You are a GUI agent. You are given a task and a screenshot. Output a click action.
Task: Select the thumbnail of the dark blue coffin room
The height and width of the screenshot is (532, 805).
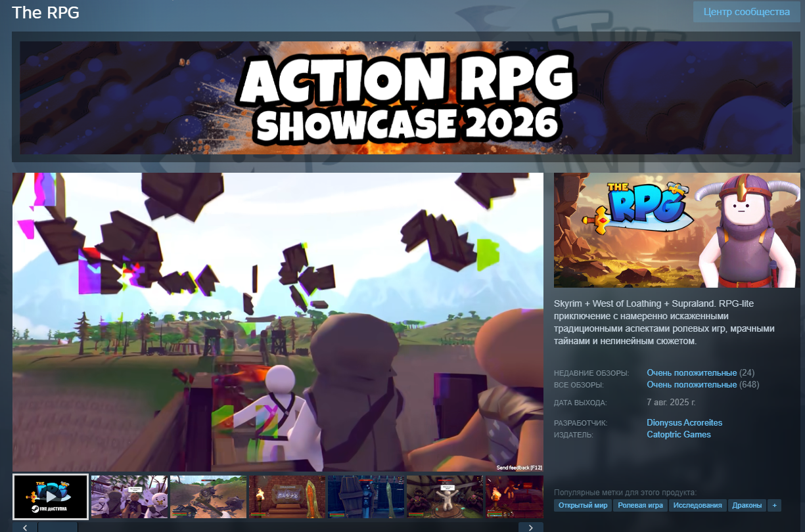click(366, 497)
